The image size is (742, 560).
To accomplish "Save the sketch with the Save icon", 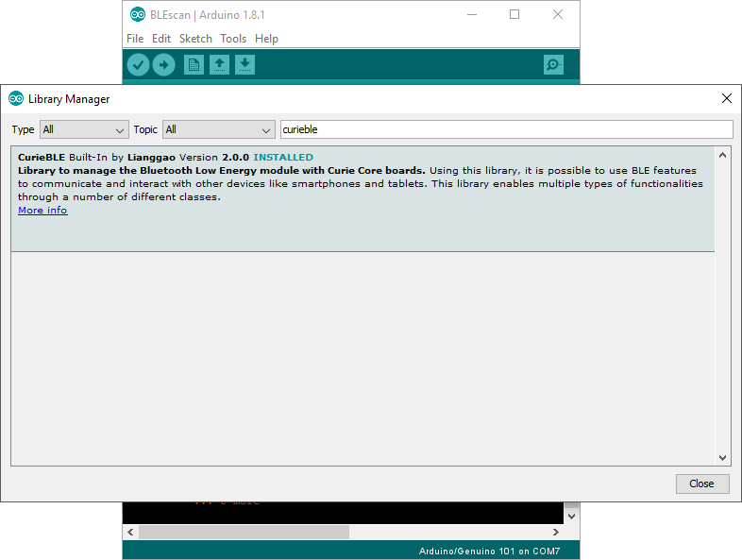I will (245, 65).
